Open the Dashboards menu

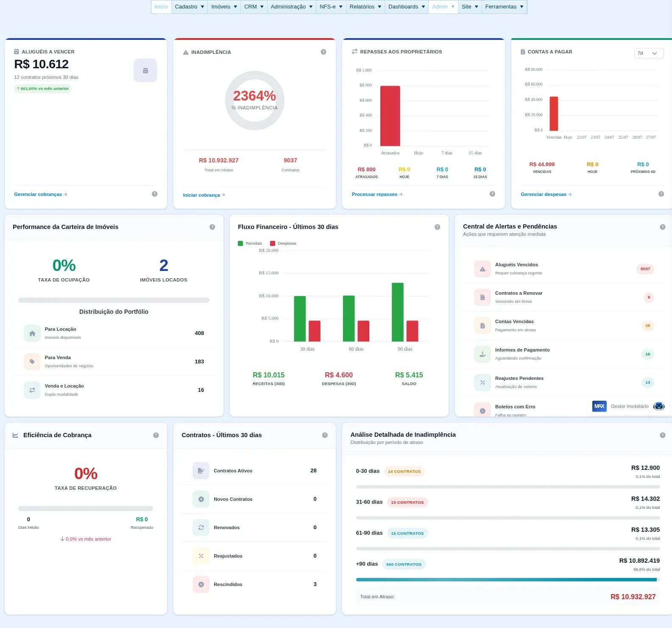(x=407, y=7)
